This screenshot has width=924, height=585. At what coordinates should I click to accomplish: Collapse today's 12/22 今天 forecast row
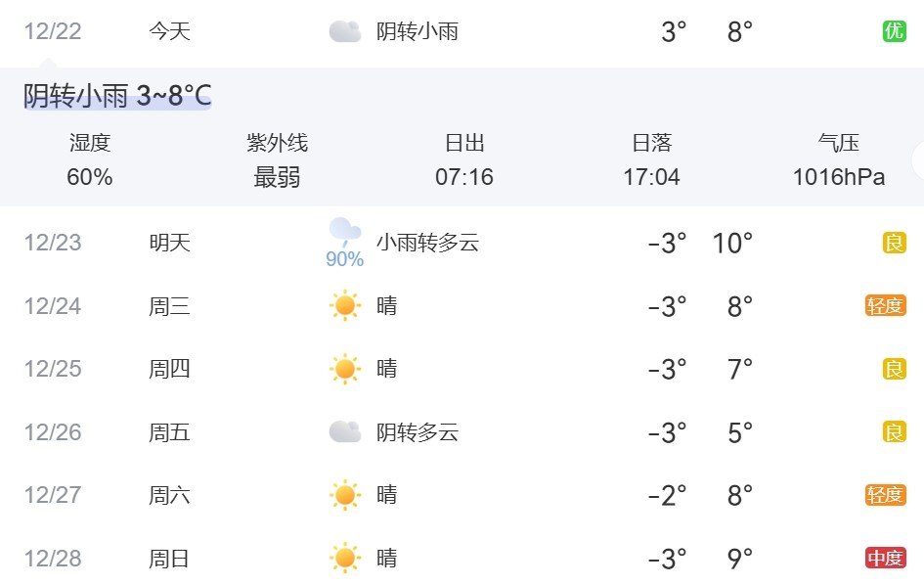tap(169, 32)
